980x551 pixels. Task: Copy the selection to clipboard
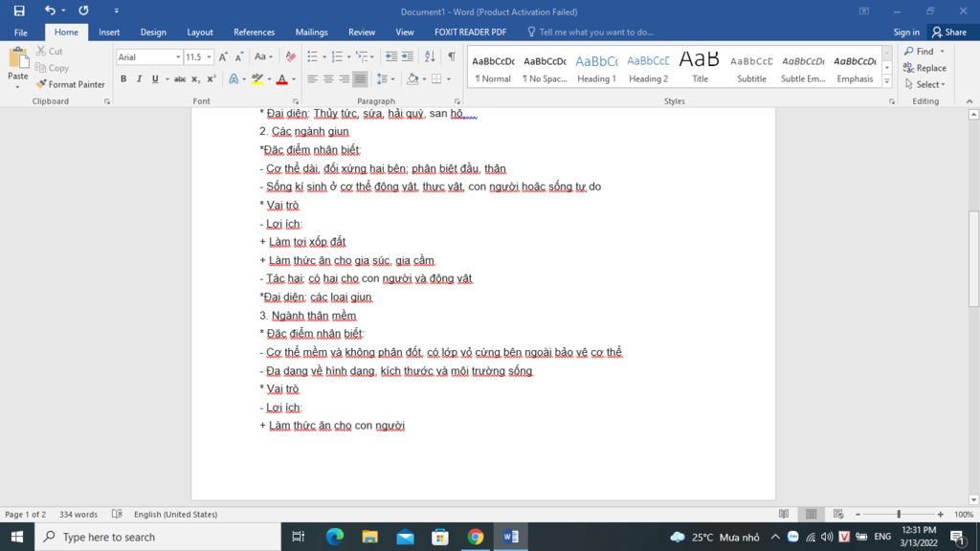tap(52, 68)
